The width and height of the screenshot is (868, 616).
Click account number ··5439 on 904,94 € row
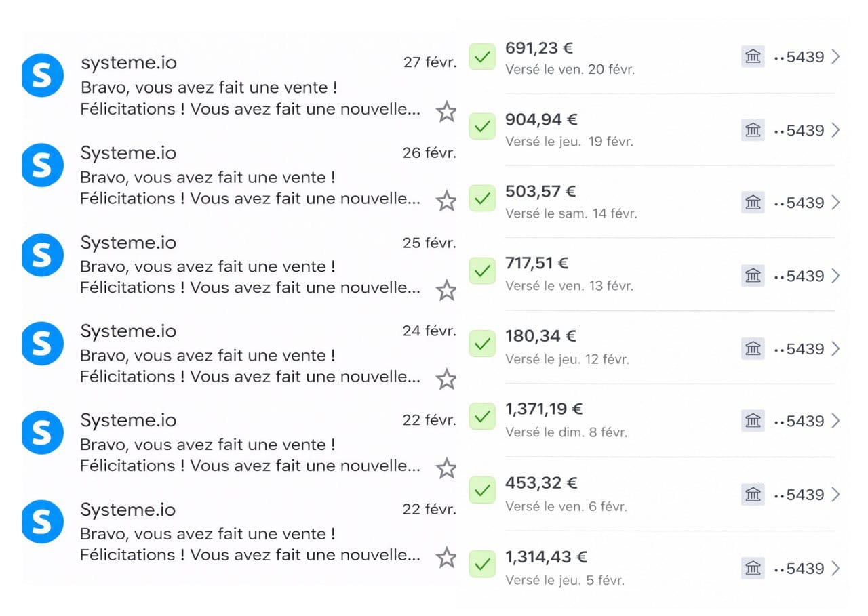click(799, 130)
